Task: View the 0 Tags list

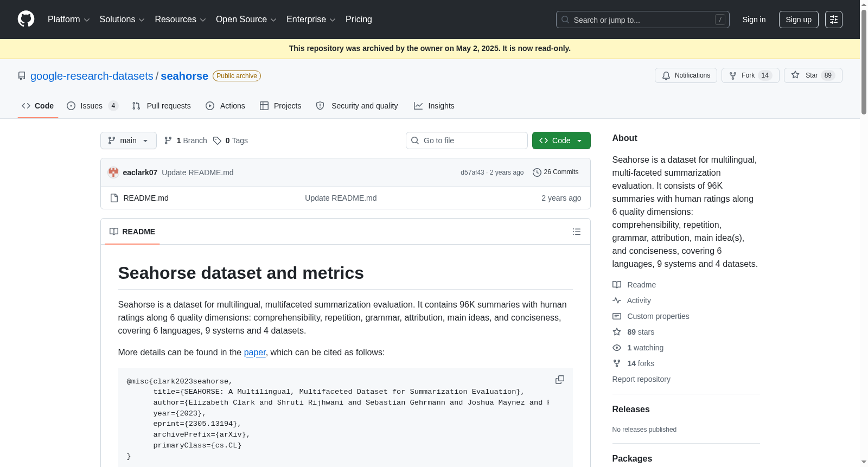Action: click(231, 140)
